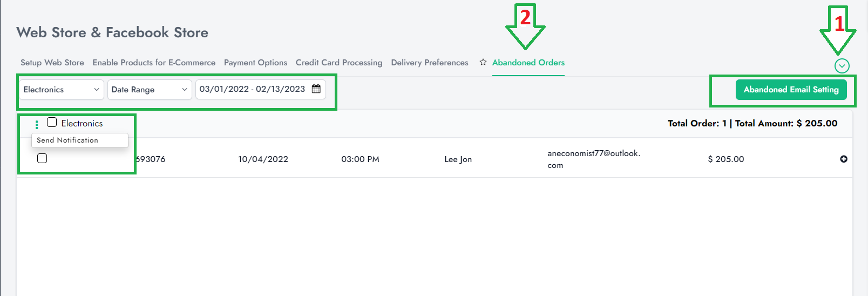The height and width of the screenshot is (296, 868).
Task: Select the Abandoned Orders tab
Action: tap(528, 63)
